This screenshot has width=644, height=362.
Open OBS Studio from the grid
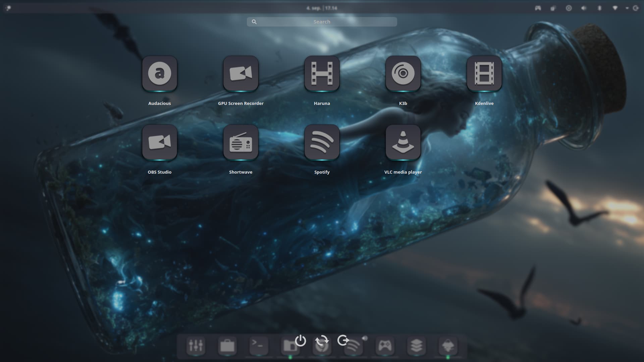tap(160, 142)
